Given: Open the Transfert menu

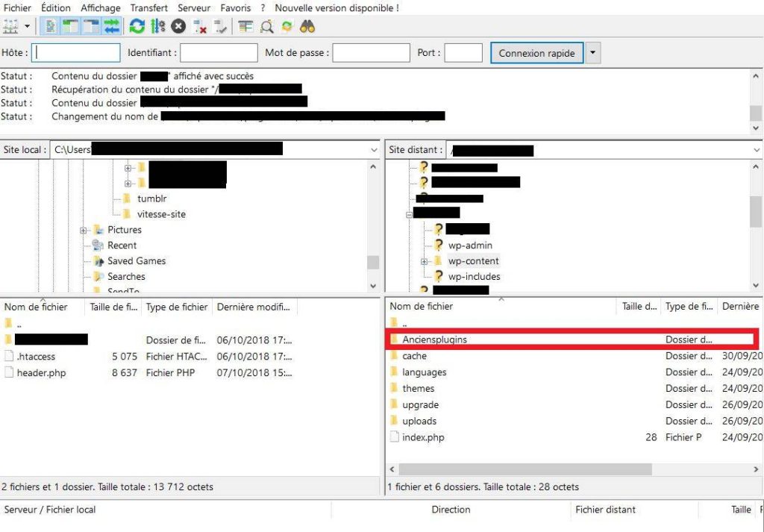Looking at the screenshot, I should coord(149,7).
